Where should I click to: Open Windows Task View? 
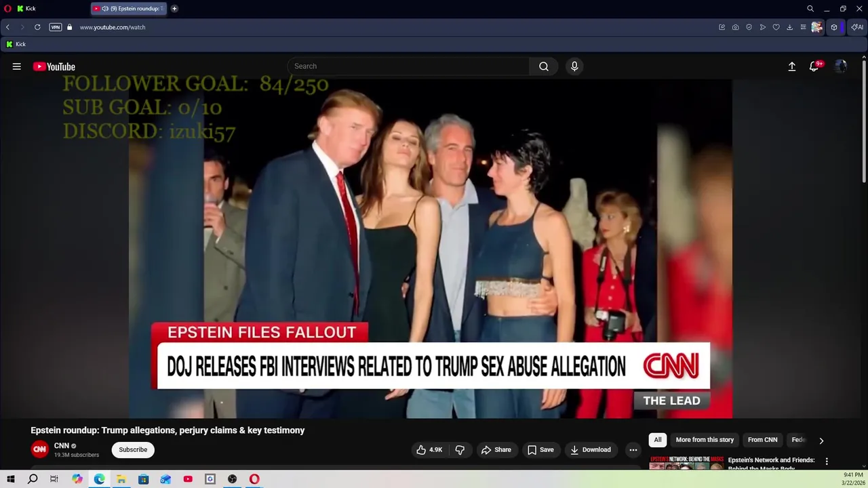(x=54, y=479)
